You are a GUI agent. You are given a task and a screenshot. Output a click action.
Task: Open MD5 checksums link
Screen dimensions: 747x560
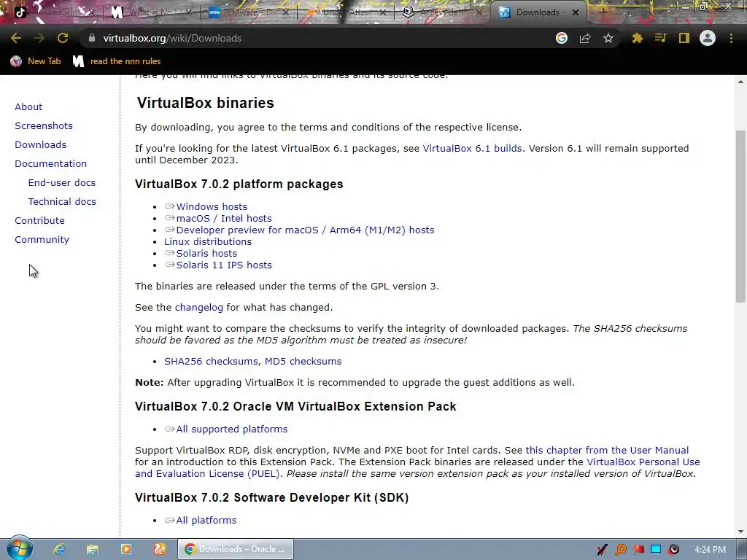[303, 362]
